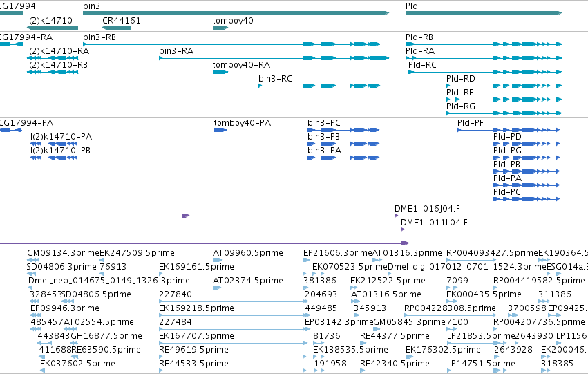This screenshot has height=374, width=588.
Task: Click transcript tomboy40-RA
Action: pyautogui.click(x=220, y=72)
